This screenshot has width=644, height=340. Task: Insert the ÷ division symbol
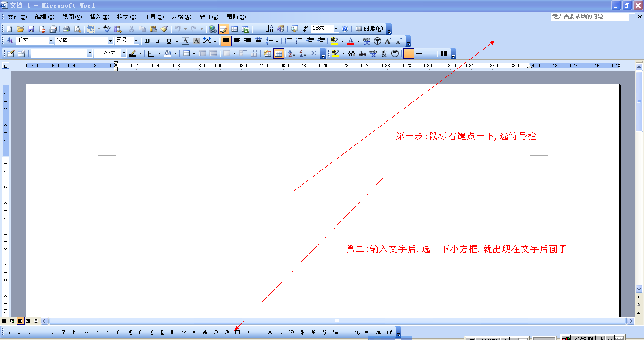coord(281,332)
